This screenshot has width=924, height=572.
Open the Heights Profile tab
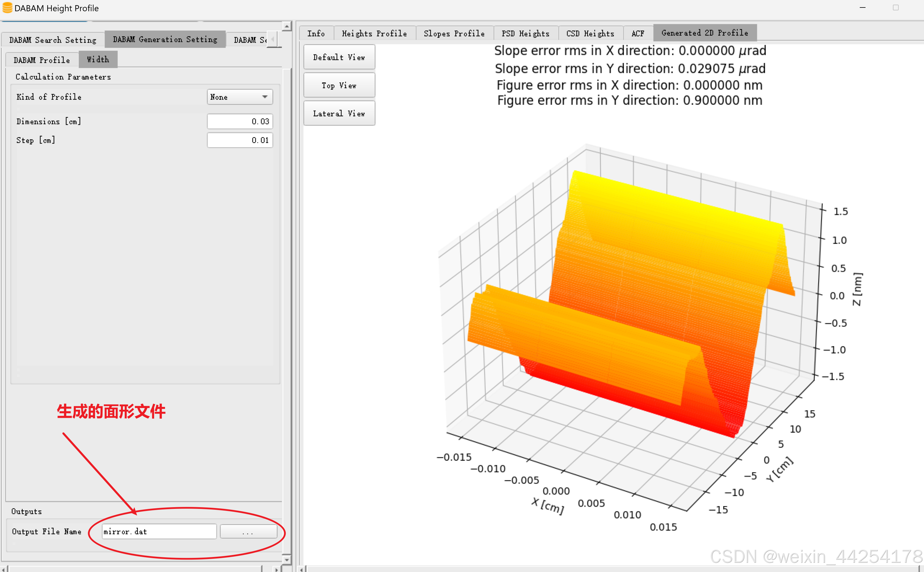pos(374,34)
